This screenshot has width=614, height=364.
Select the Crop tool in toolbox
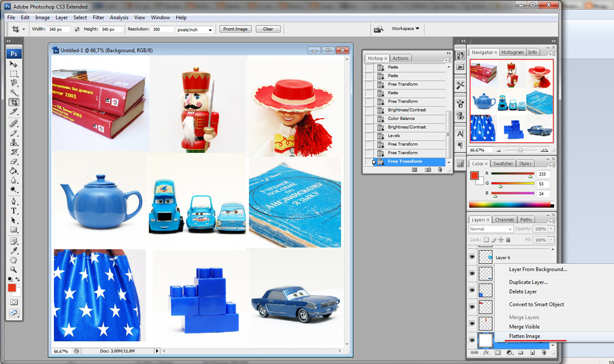tap(14, 103)
